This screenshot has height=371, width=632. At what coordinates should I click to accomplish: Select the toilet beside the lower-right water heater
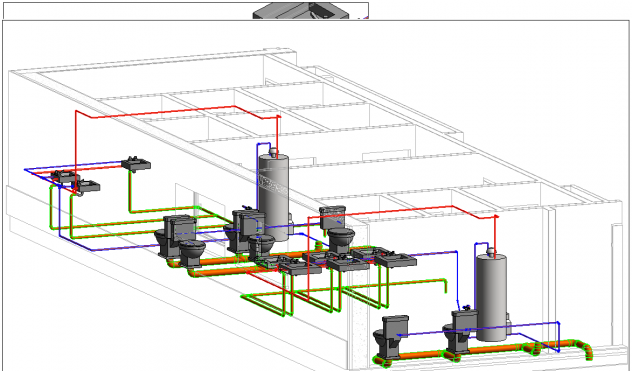pyautogui.click(x=459, y=330)
